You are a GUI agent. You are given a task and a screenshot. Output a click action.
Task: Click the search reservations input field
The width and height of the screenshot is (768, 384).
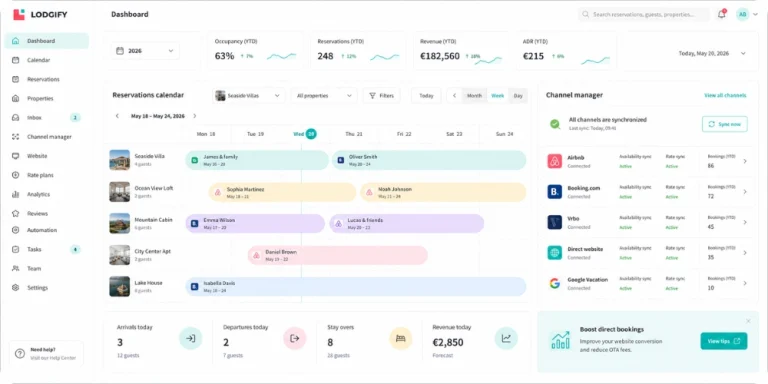pos(644,15)
